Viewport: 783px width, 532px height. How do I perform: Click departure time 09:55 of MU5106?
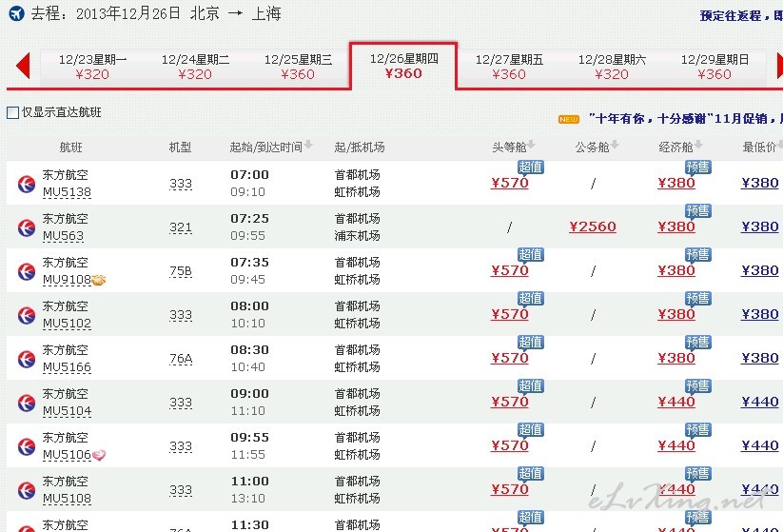249,438
